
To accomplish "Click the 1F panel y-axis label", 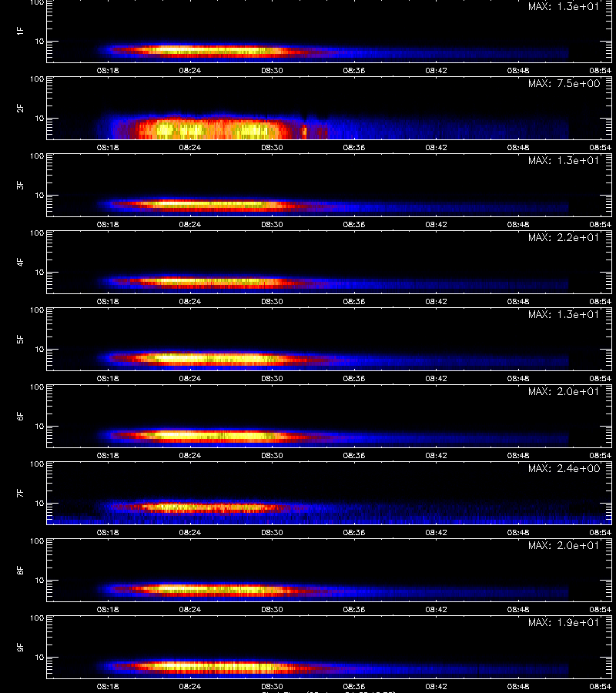I will (20, 31).
